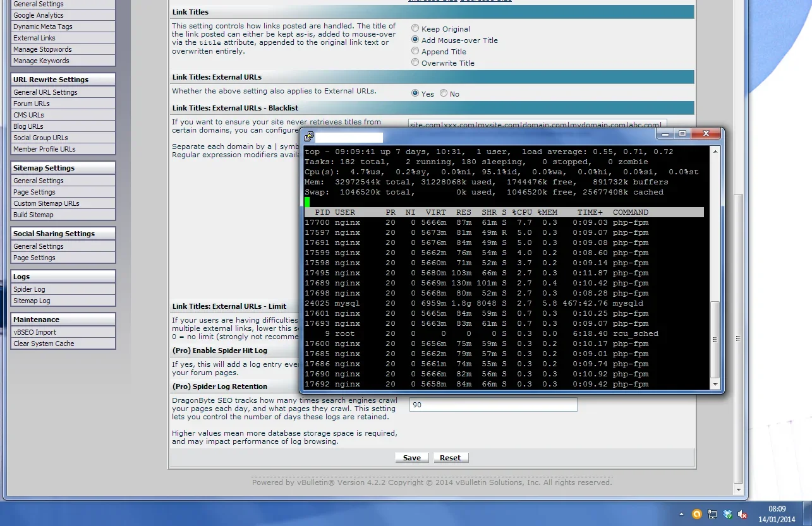
Task: Click the Social Sharing Settings sidebar header
Action: (63, 234)
